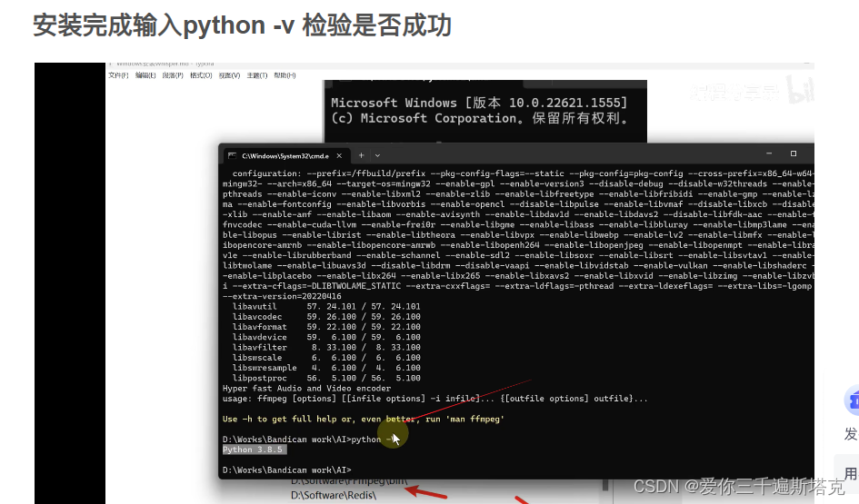Click the Microsoft Windows version line in back terminal
The width and height of the screenshot is (859, 504).
click(479, 103)
